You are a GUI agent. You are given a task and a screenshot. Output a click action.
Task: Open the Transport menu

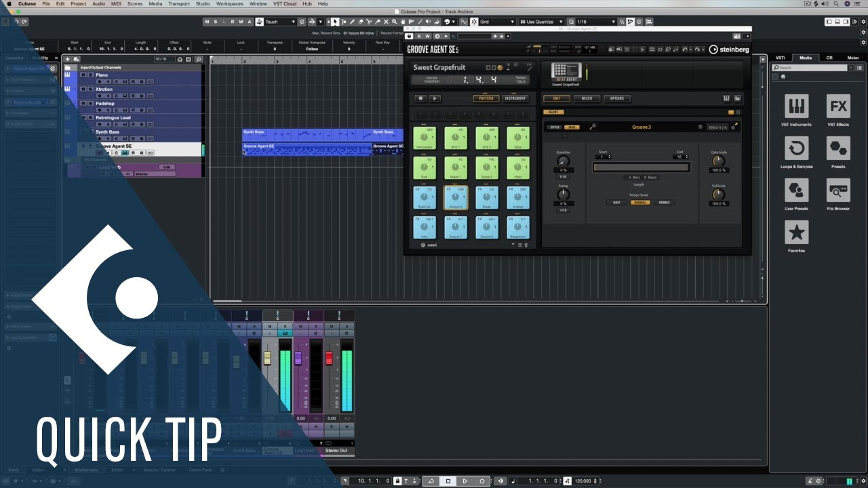coord(179,3)
